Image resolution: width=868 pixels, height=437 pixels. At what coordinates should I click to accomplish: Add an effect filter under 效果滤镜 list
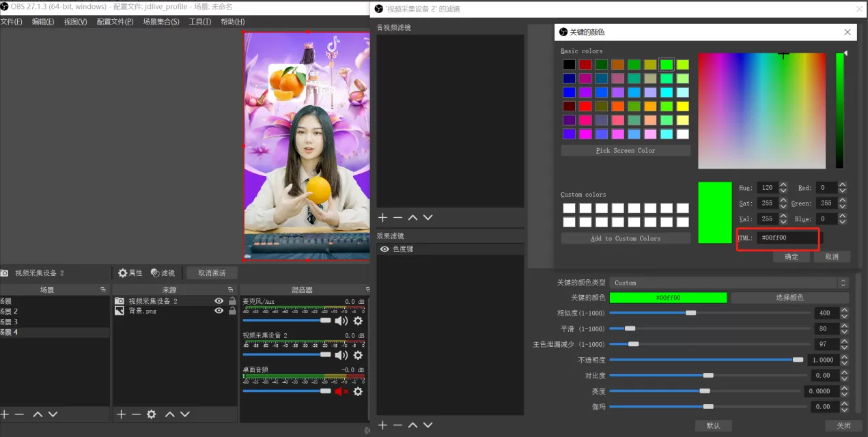point(382,425)
